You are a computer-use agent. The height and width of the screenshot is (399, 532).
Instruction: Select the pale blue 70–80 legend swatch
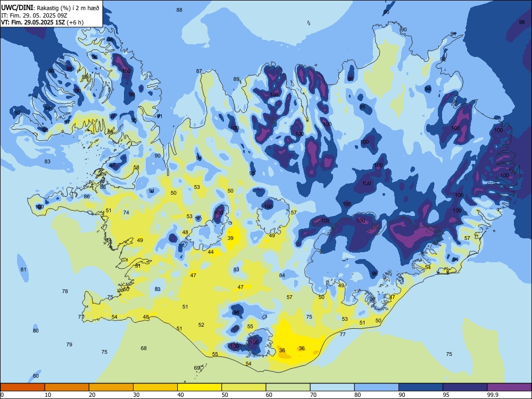point(332,387)
